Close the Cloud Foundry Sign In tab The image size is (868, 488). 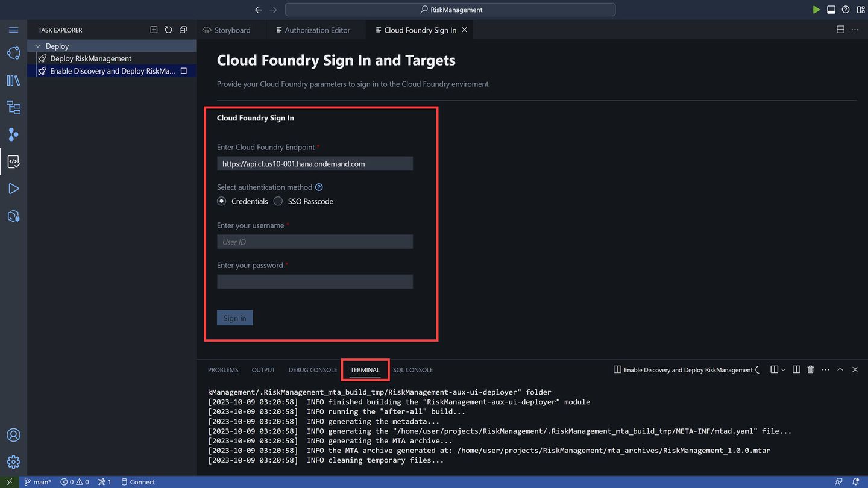point(464,30)
